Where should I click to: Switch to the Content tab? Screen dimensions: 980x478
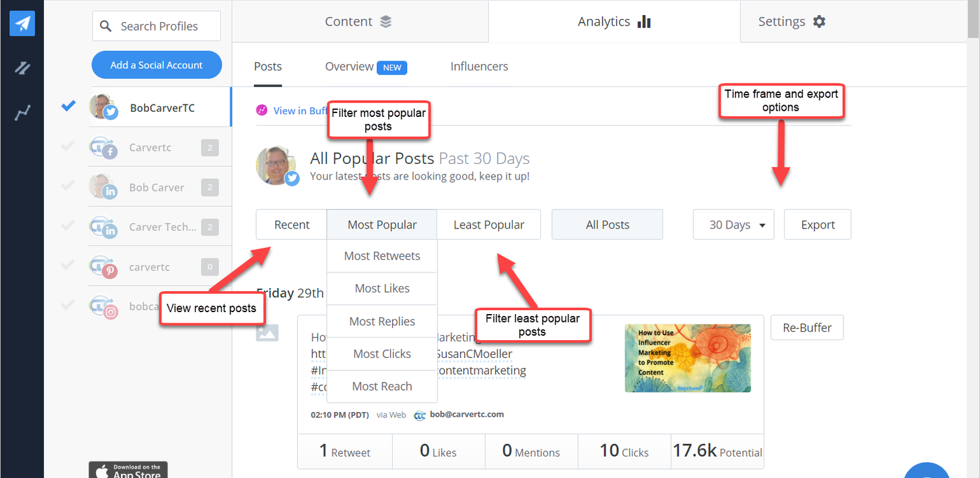[x=360, y=22]
